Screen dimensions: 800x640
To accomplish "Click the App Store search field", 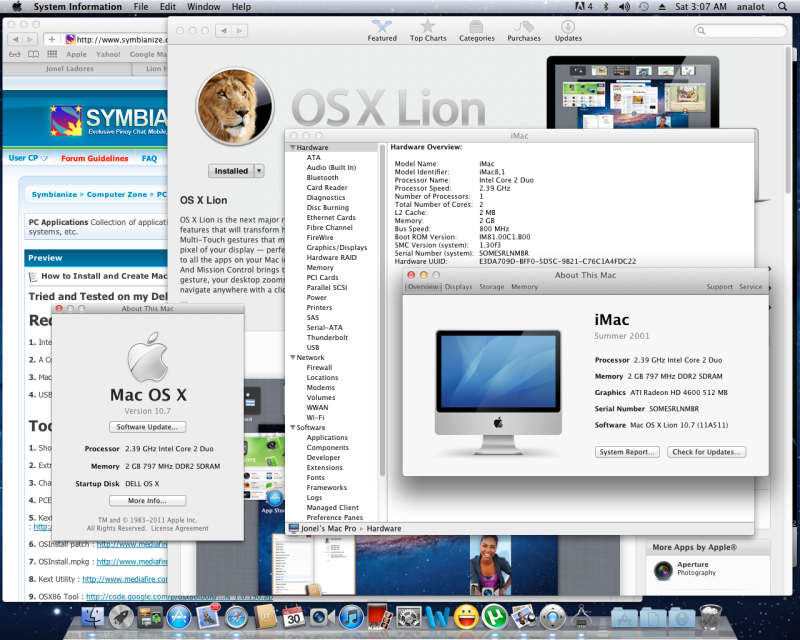I will (x=740, y=31).
